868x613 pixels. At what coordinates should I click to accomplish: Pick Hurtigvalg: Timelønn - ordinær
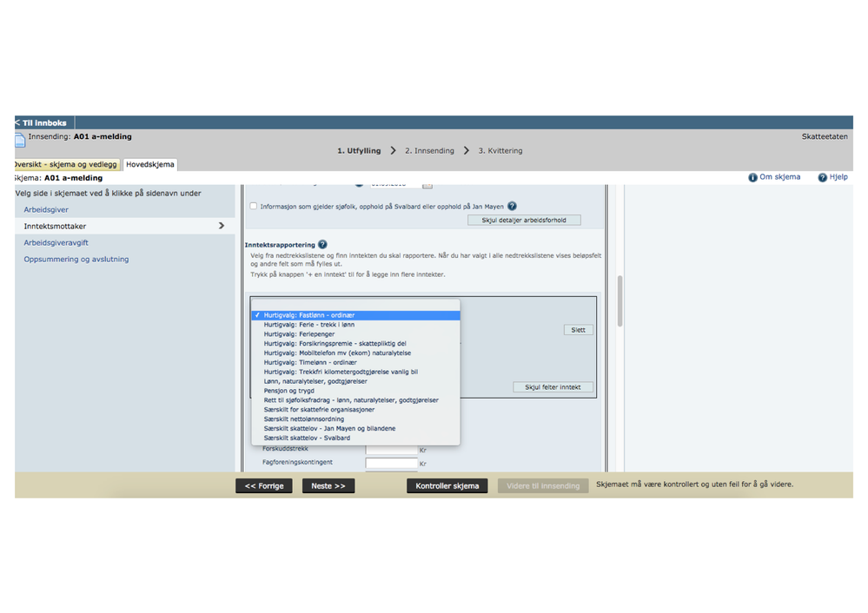coord(355,362)
